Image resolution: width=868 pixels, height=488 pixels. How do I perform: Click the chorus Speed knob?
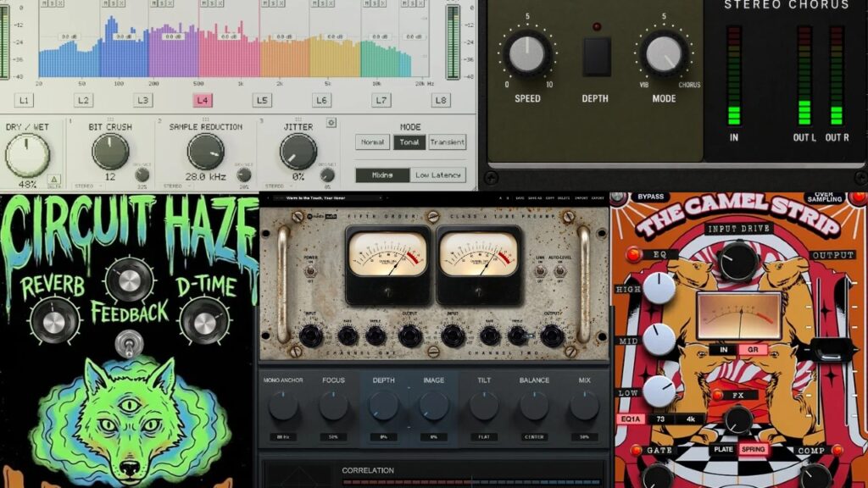coord(527,53)
